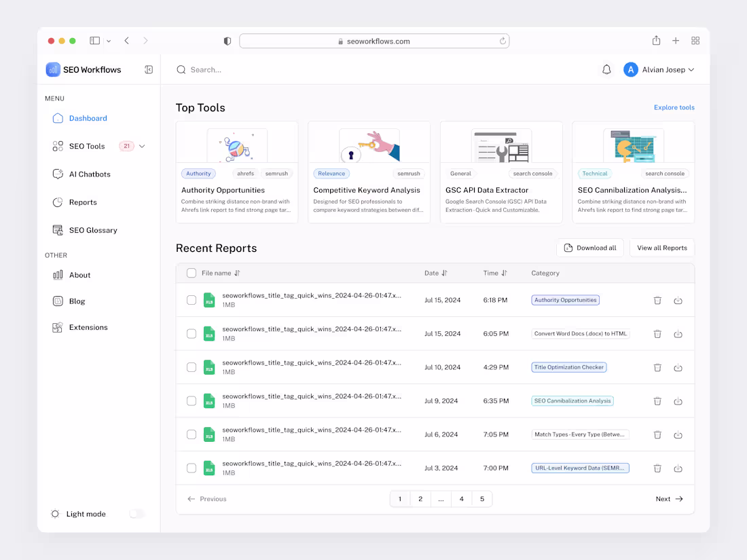Collapse the sidebar using panel icon
This screenshot has height=560, width=747.
[x=149, y=69]
